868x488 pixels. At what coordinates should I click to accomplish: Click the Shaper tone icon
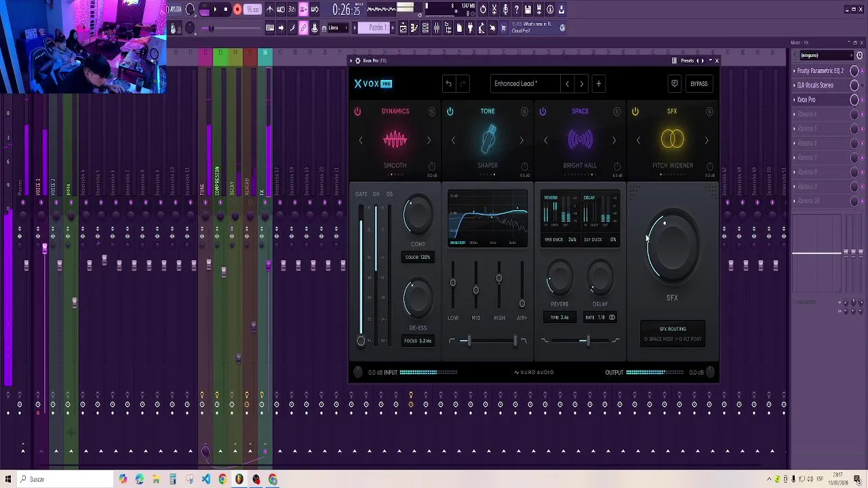click(488, 140)
